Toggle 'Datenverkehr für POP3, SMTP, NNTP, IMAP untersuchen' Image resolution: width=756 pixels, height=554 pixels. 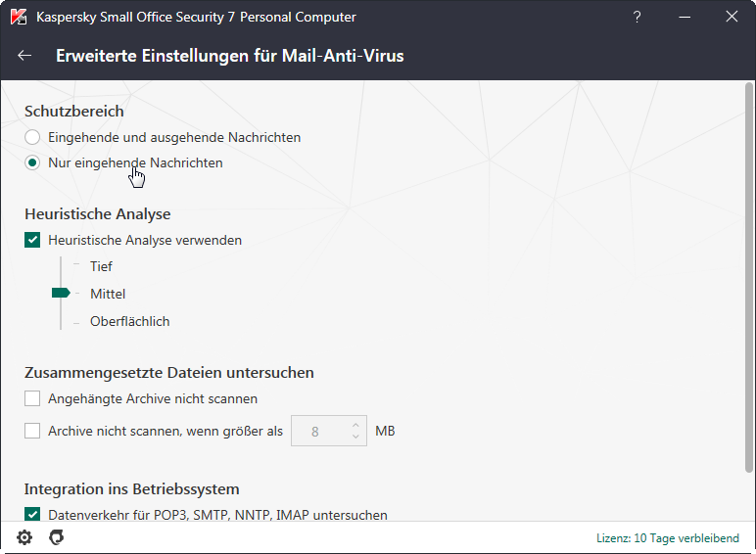click(x=33, y=515)
